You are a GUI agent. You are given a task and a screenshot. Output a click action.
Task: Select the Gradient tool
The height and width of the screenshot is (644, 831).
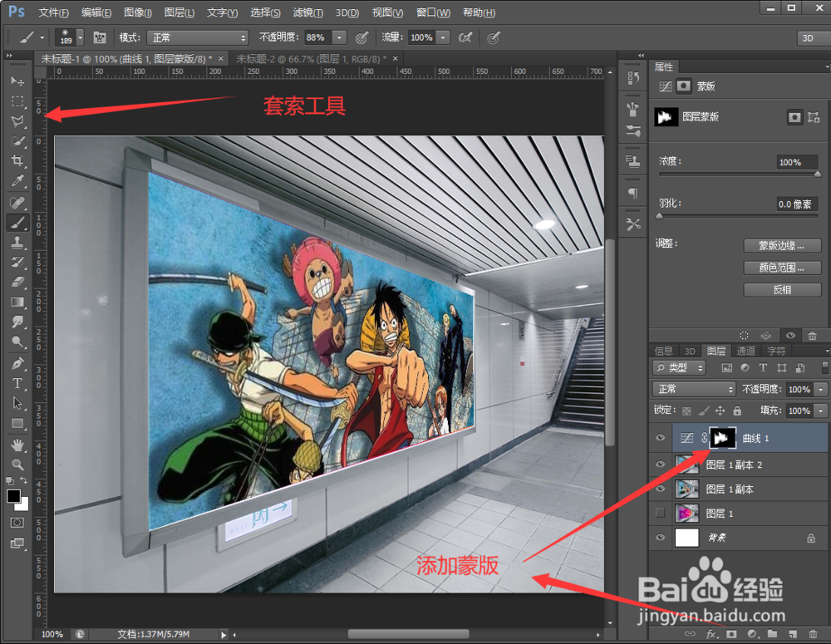pyautogui.click(x=17, y=302)
